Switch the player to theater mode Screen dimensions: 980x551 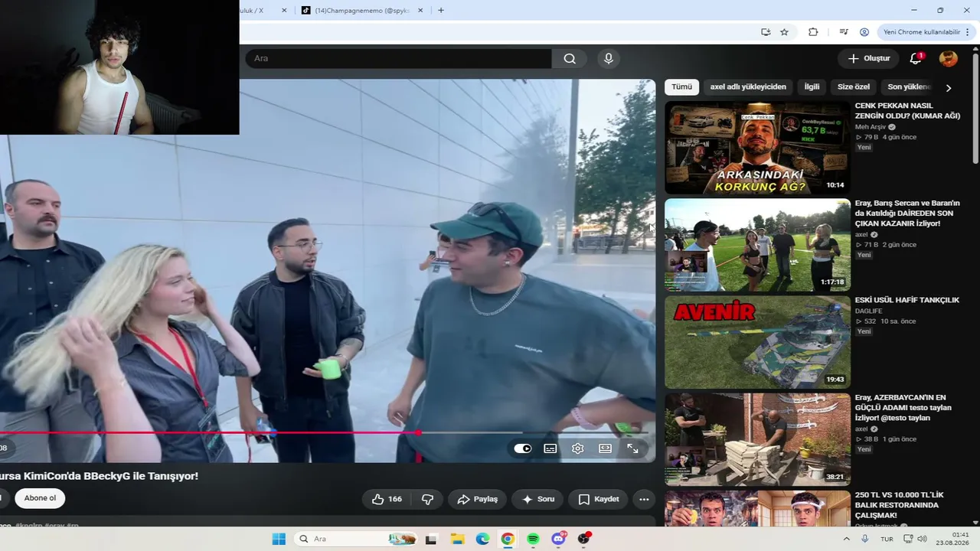[x=606, y=448]
